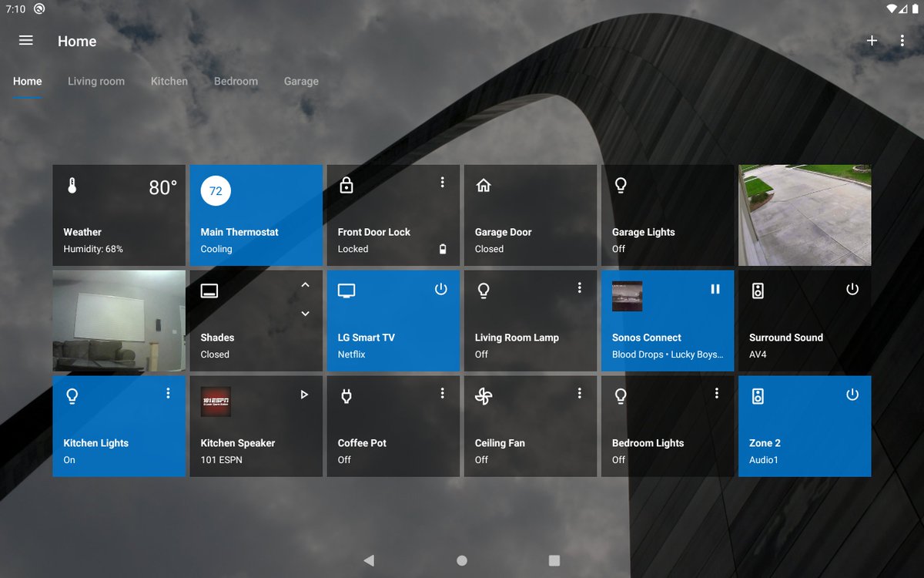The image size is (924, 578).
Task: Open Ceiling Fan options menu
Action: pyautogui.click(x=580, y=393)
